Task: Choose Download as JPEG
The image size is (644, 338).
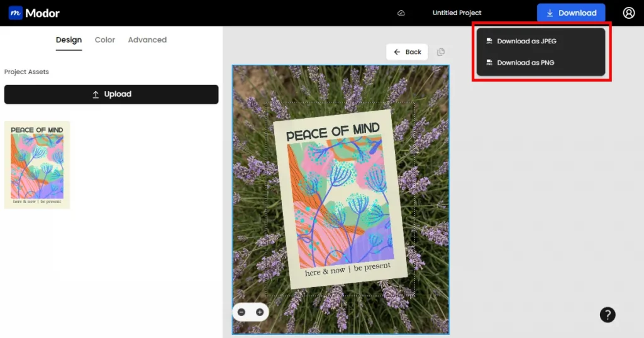Action: (526, 41)
